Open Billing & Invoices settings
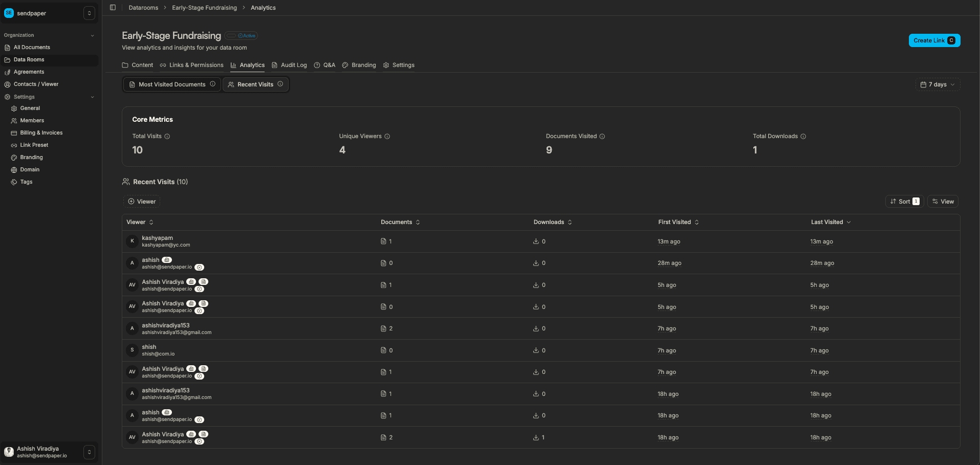 (x=41, y=132)
